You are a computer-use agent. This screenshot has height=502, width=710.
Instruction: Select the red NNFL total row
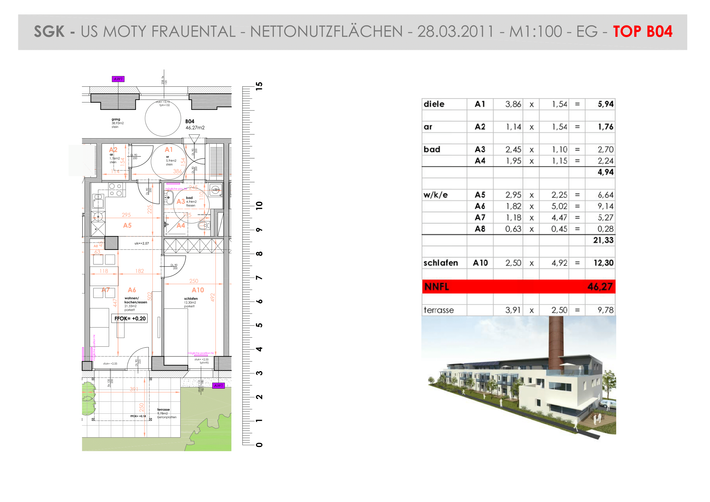[x=518, y=287]
